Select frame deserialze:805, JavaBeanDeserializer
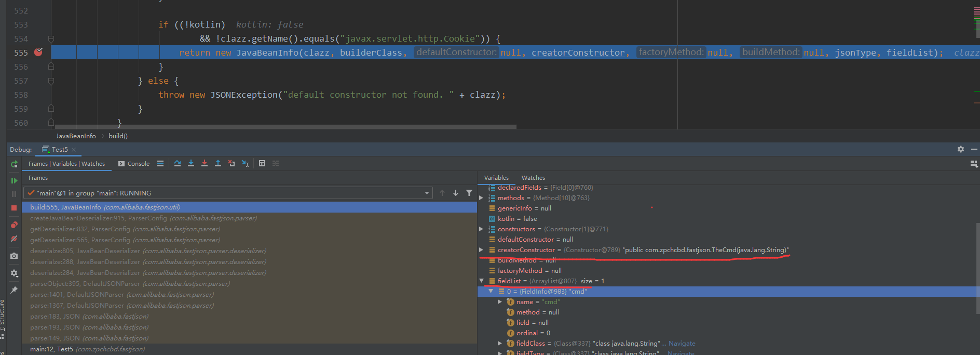The image size is (980, 355). click(249, 251)
